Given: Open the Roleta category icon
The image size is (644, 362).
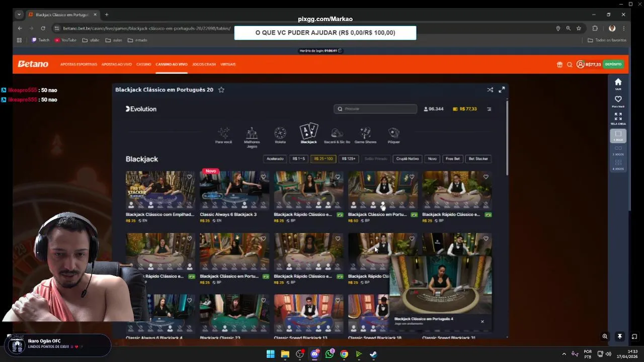Looking at the screenshot, I should [280, 135].
